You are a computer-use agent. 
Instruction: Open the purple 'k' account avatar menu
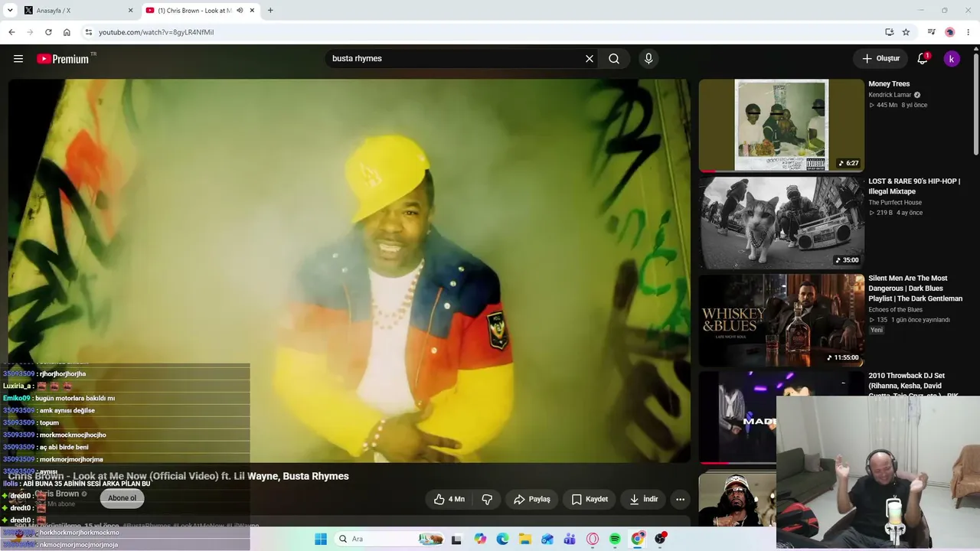tap(952, 59)
